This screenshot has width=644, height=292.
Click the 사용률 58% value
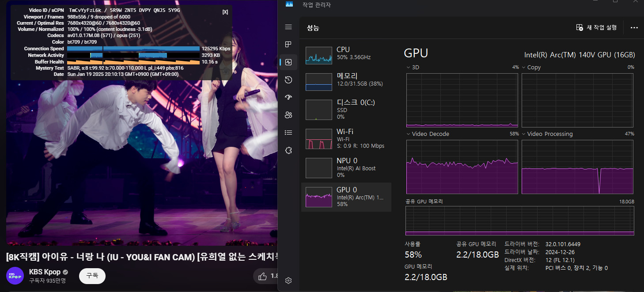413,255
